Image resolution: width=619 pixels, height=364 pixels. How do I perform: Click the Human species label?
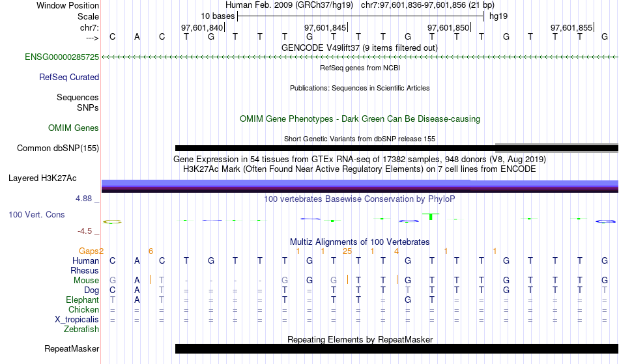click(x=85, y=261)
